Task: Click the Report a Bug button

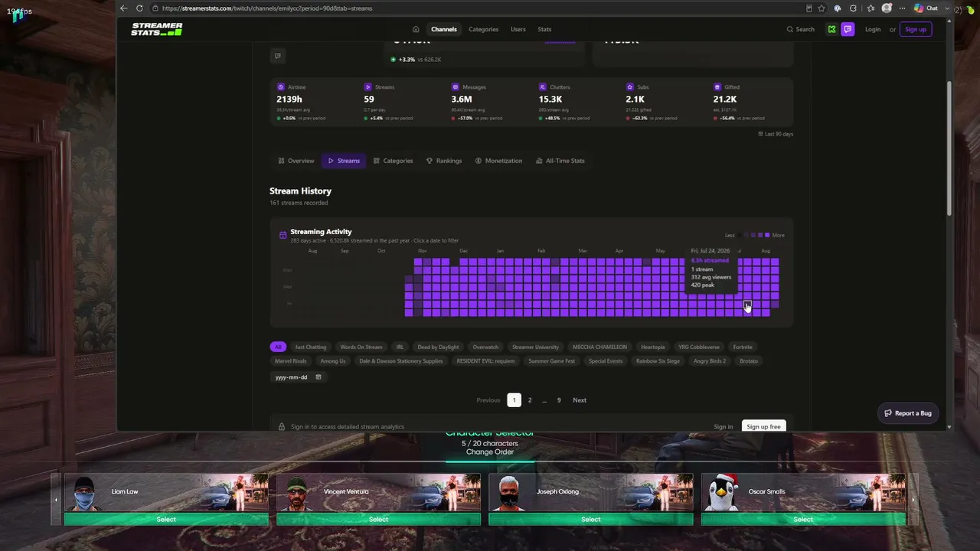Action: click(x=907, y=413)
